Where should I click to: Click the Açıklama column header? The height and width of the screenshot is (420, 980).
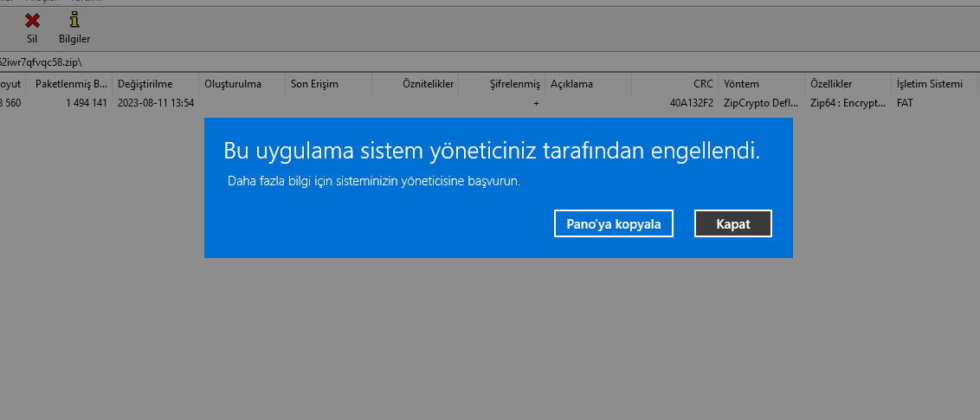[588, 84]
